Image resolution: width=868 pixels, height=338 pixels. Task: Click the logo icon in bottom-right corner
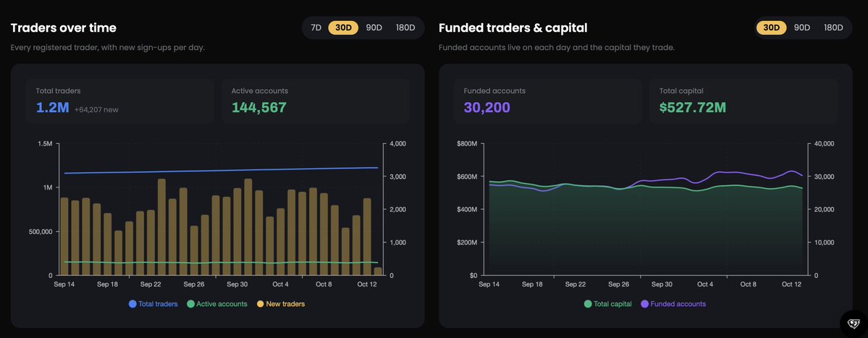[x=854, y=323]
